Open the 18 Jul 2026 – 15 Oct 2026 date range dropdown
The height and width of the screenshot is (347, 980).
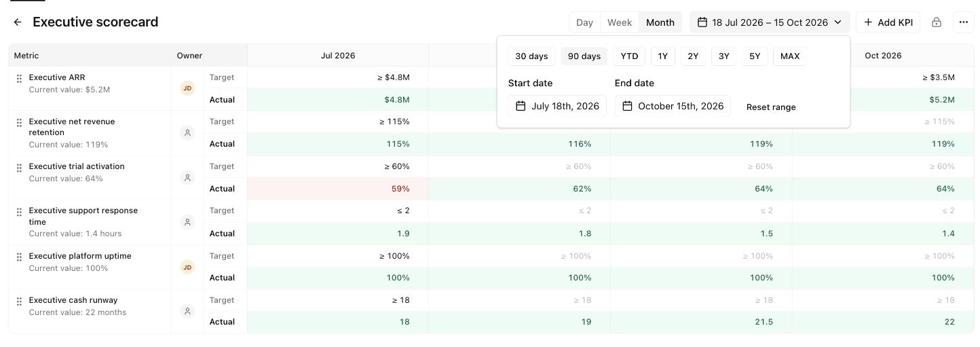pos(770,22)
